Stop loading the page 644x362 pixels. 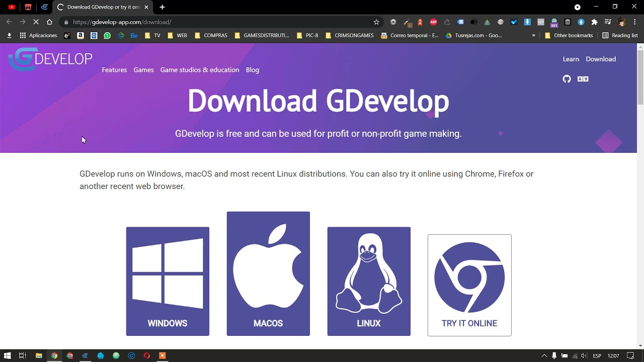coord(36,22)
